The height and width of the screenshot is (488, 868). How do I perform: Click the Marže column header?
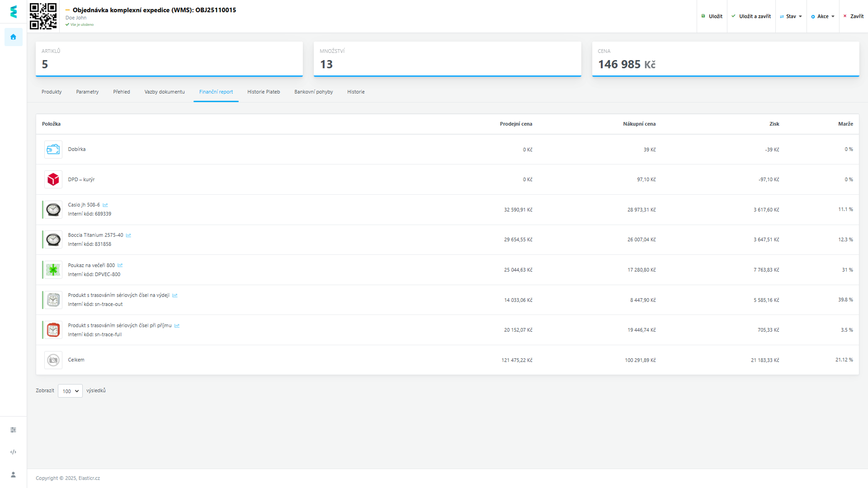(x=845, y=124)
